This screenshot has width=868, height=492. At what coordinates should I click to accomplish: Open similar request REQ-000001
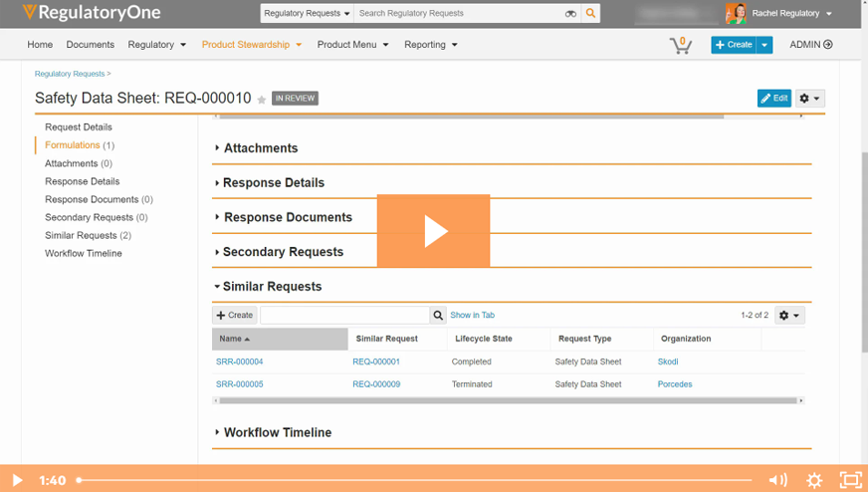pyautogui.click(x=376, y=362)
